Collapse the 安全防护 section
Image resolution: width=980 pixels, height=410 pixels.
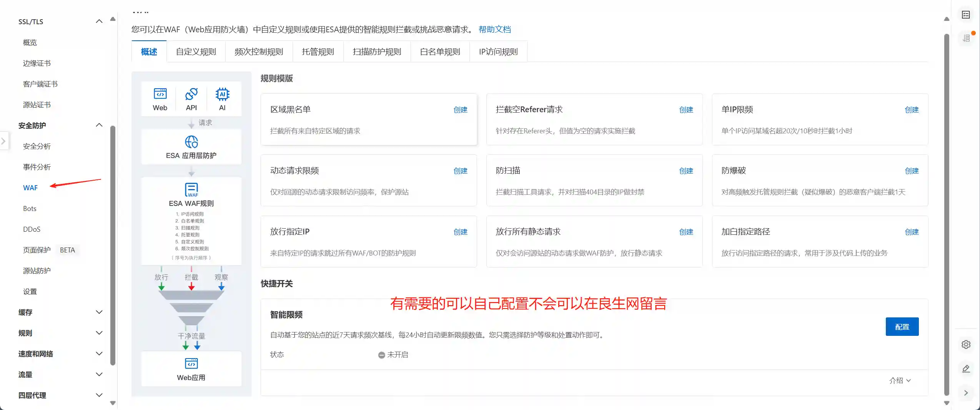99,124
